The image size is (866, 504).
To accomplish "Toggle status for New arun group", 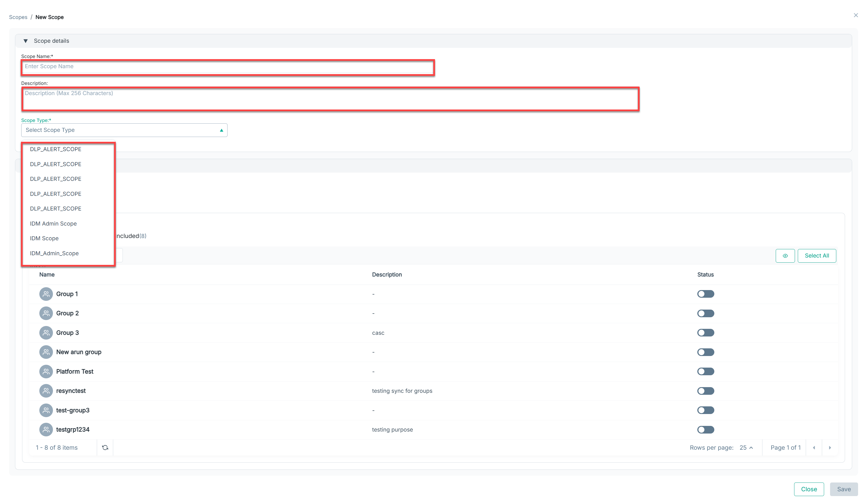I will [705, 352].
